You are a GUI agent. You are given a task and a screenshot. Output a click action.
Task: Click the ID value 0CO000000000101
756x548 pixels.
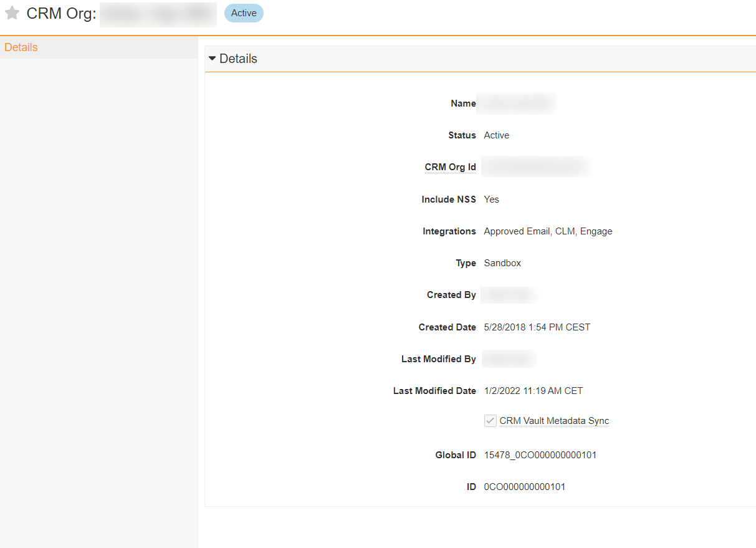point(524,487)
